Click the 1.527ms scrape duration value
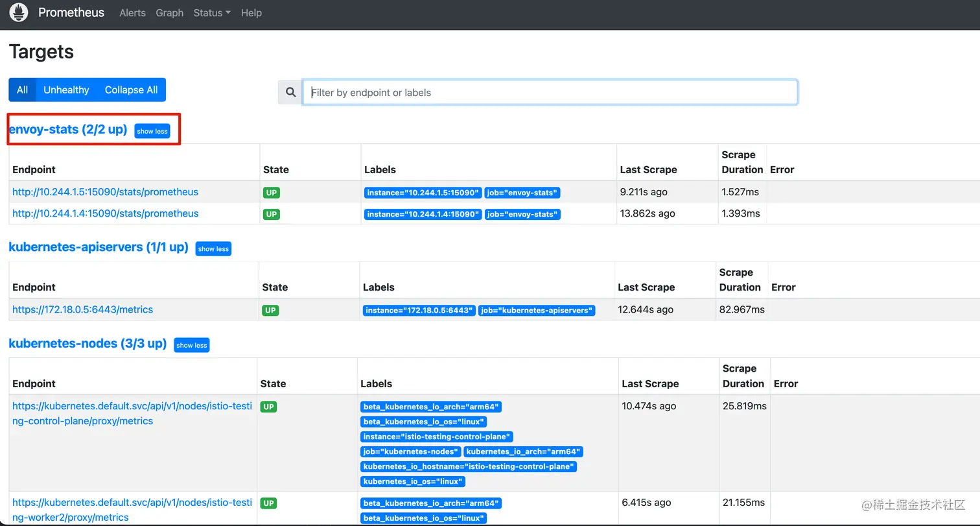980x526 pixels. (741, 192)
